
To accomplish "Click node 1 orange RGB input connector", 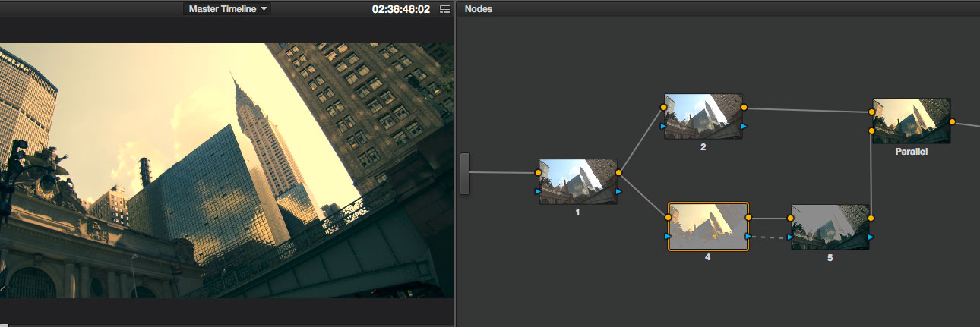I will (x=539, y=173).
